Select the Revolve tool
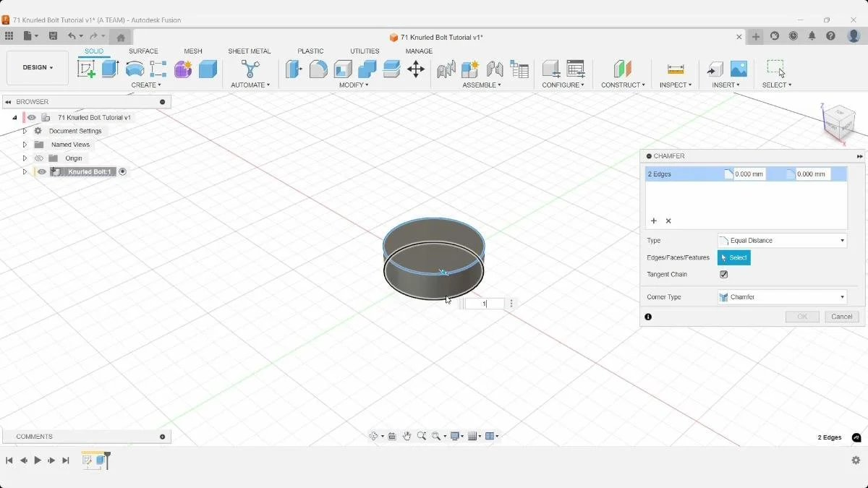 tap(135, 69)
